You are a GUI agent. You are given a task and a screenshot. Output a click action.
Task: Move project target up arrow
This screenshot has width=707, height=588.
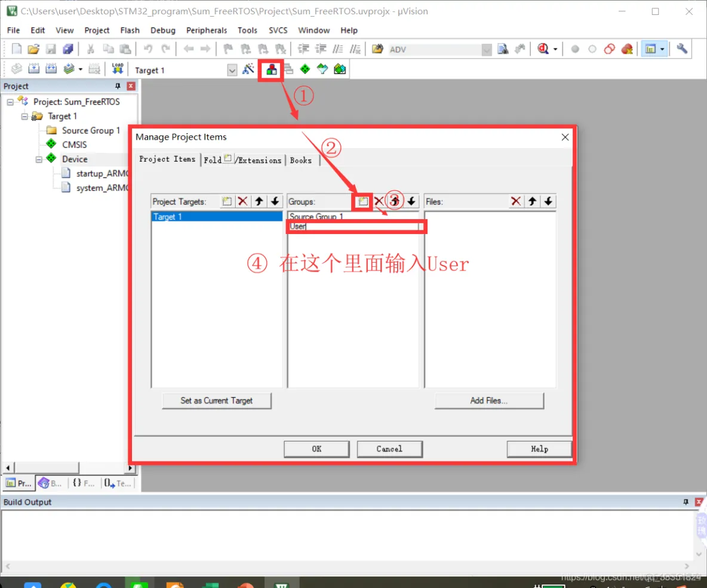pos(259,201)
